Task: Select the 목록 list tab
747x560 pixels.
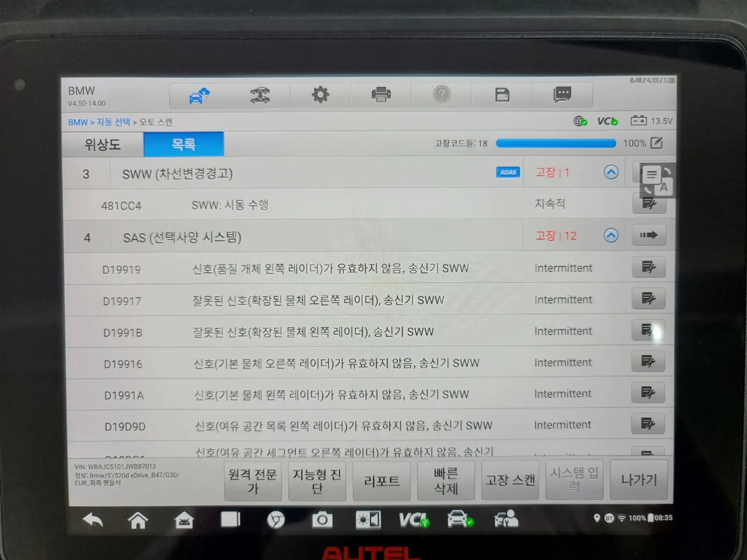Action: pyautogui.click(x=184, y=144)
